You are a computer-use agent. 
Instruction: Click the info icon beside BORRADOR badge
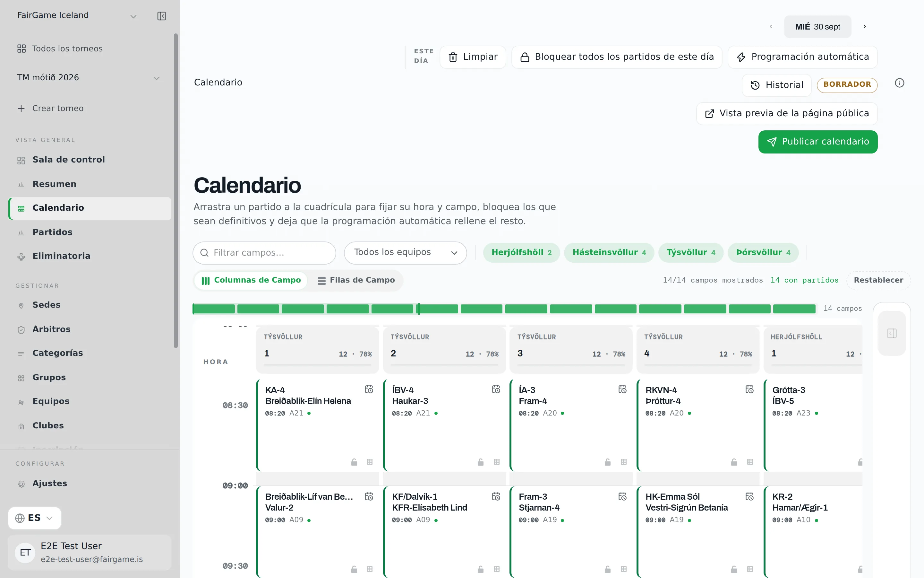pyautogui.click(x=899, y=83)
